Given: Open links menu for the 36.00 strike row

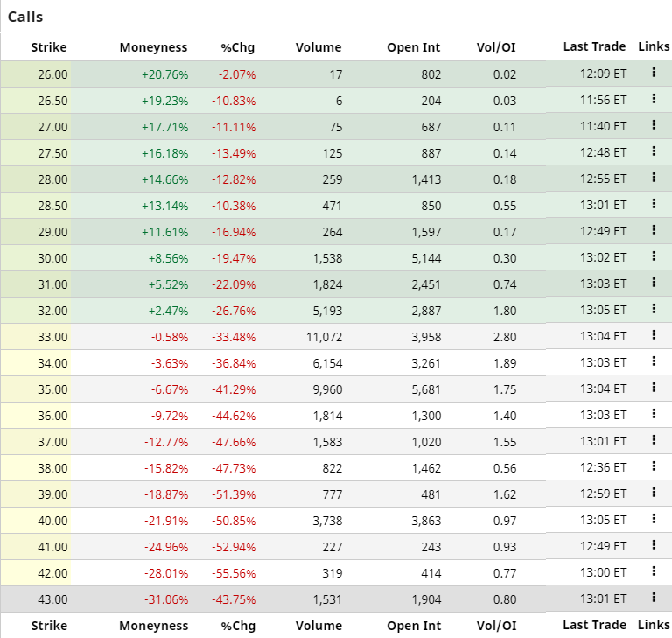Looking at the screenshot, I should coord(654,413).
